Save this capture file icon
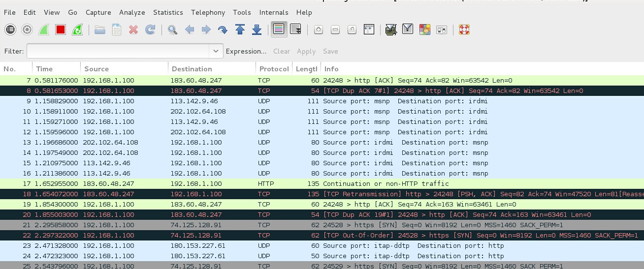 tap(117, 30)
